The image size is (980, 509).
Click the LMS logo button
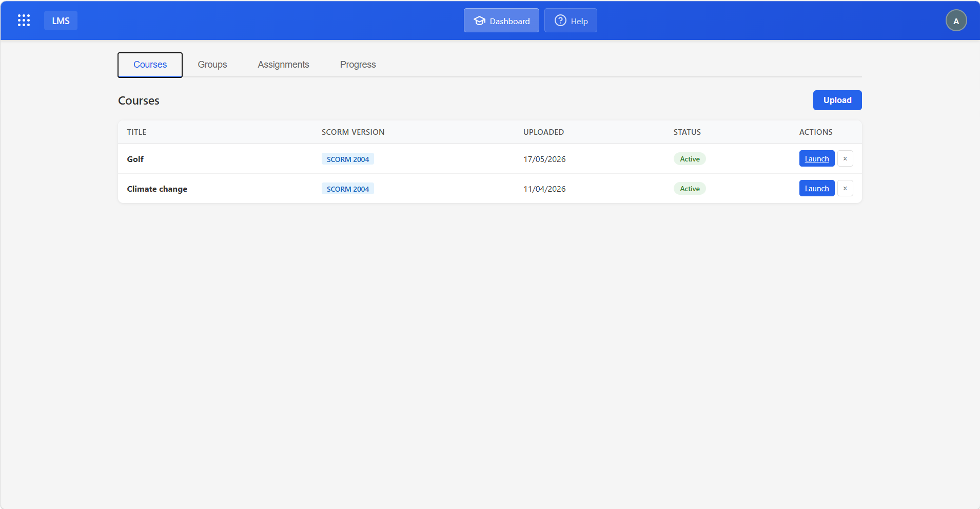point(61,21)
